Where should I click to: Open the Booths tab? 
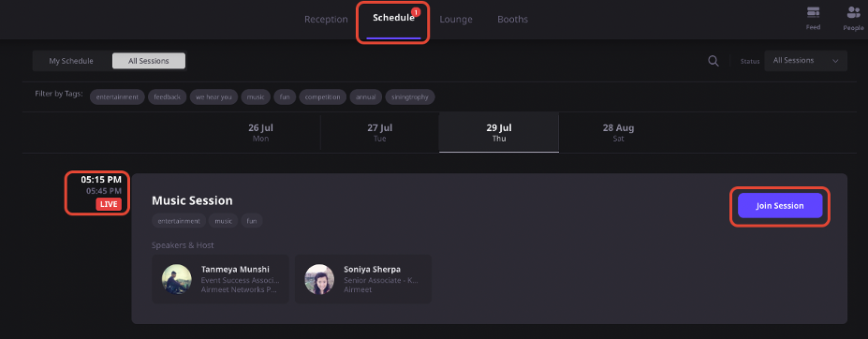tap(512, 20)
